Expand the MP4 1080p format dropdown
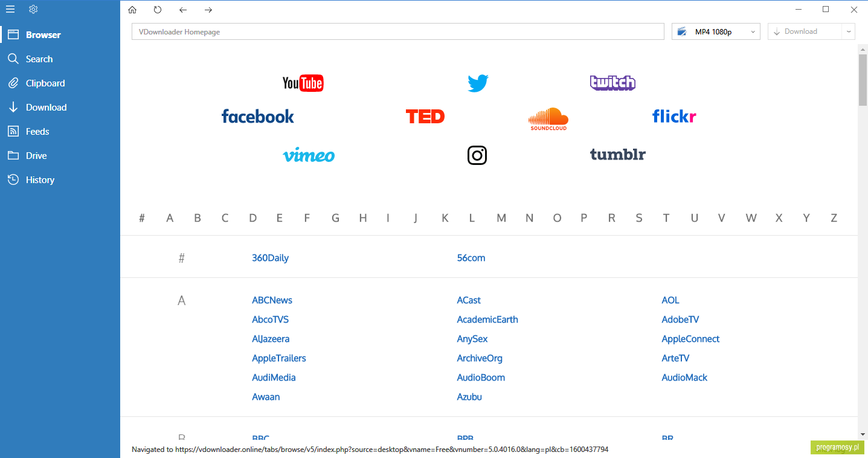The width and height of the screenshot is (868, 458). [716, 31]
